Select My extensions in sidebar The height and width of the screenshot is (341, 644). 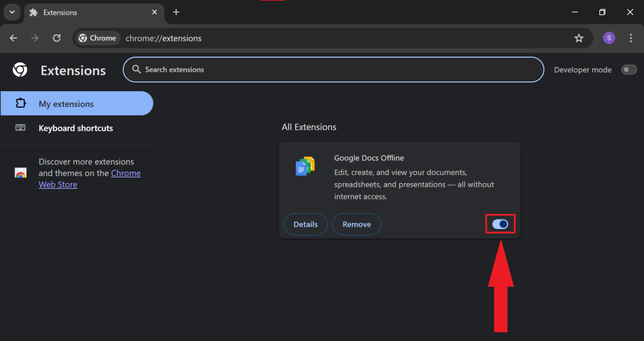click(x=66, y=104)
